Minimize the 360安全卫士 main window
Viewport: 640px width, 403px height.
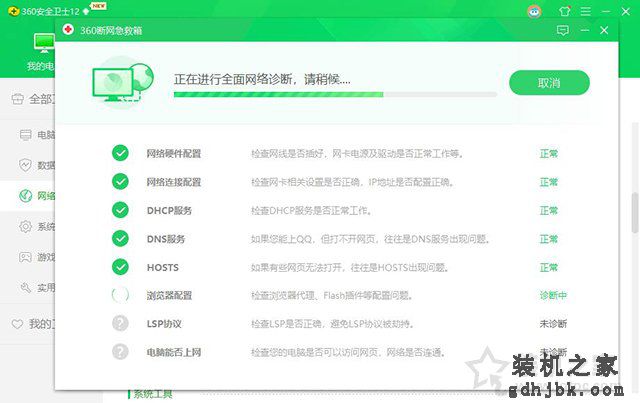tap(606, 11)
